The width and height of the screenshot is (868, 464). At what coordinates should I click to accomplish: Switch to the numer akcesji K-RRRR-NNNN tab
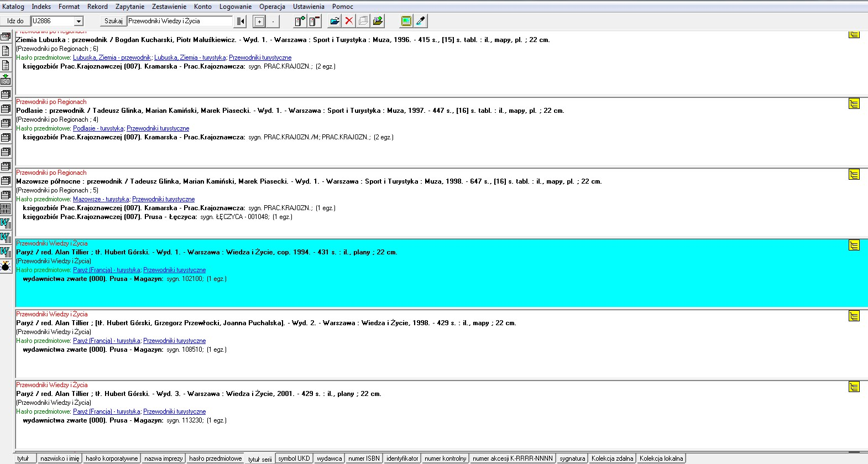(513, 458)
